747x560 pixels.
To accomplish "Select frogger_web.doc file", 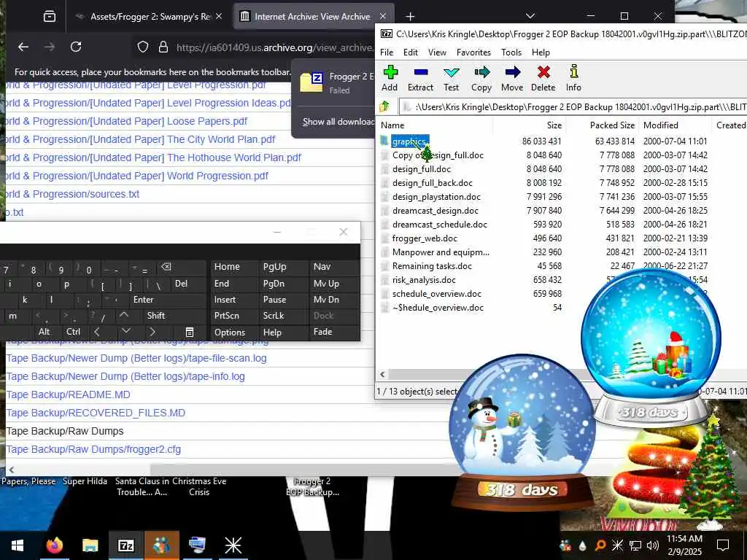I will click(x=425, y=238).
